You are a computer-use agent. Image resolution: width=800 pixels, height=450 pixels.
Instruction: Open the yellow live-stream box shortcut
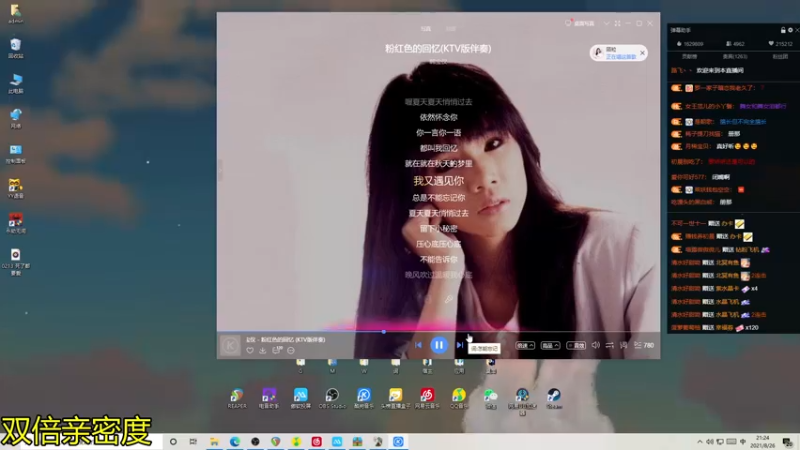point(395,398)
